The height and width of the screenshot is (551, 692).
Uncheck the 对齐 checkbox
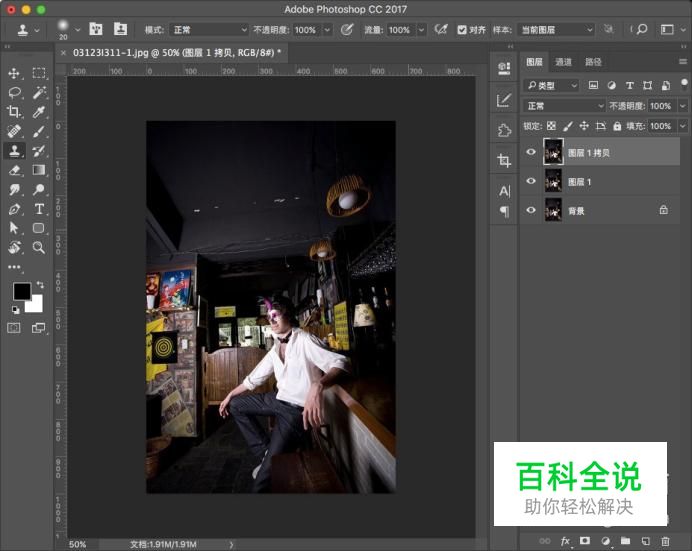(461, 30)
